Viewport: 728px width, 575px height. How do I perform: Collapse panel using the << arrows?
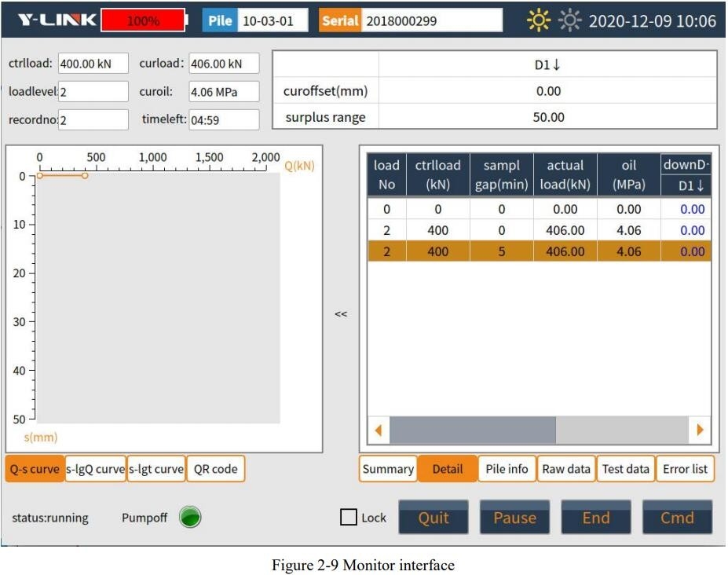tap(341, 313)
